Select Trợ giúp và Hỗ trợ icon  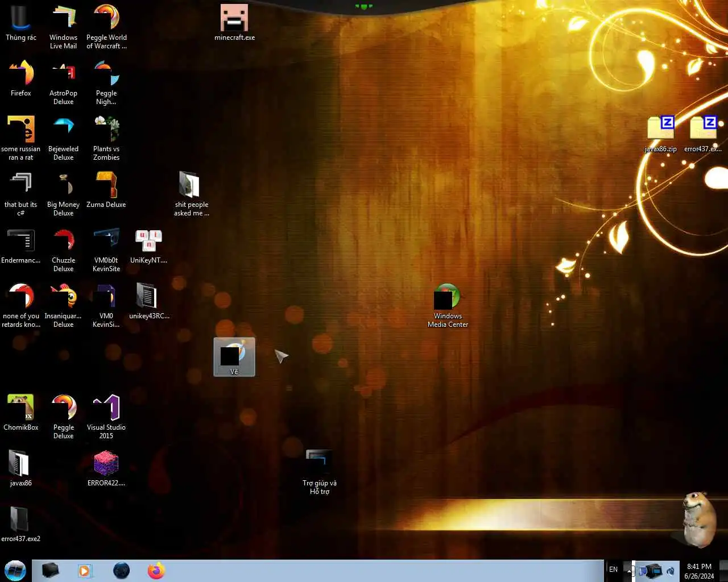tap(320, 472)
